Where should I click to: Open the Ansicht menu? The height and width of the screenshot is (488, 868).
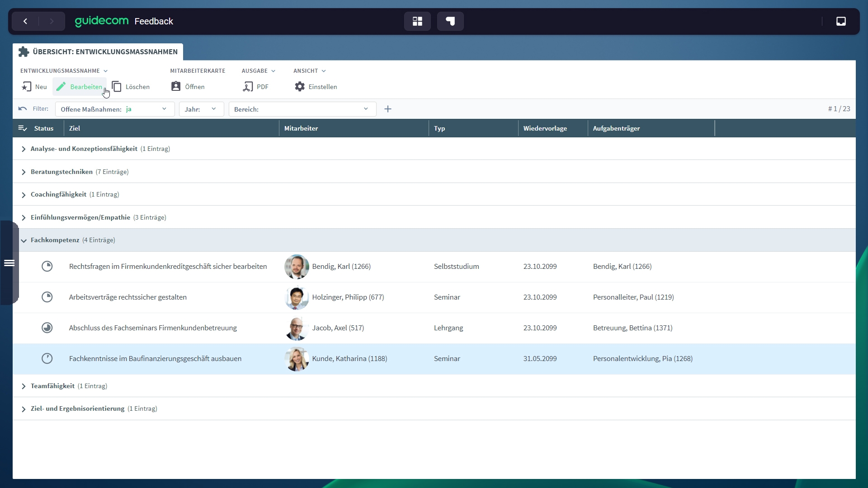pyautogui.click(x=309, y=71)
